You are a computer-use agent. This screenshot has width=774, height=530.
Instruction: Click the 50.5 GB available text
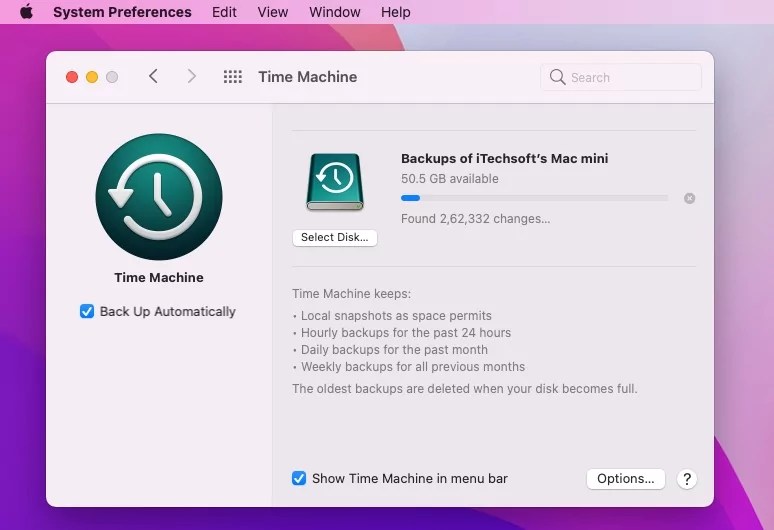450,179
